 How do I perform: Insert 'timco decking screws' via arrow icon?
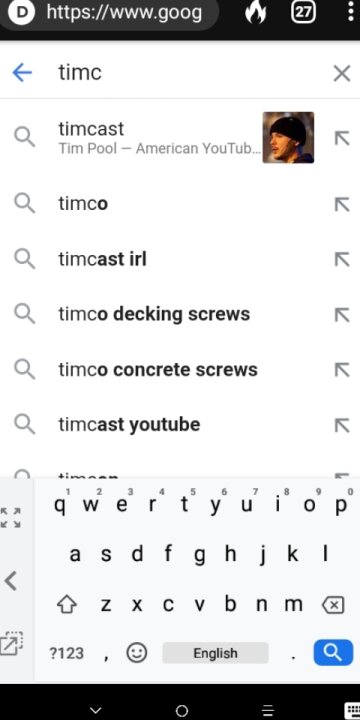point(342,315)
